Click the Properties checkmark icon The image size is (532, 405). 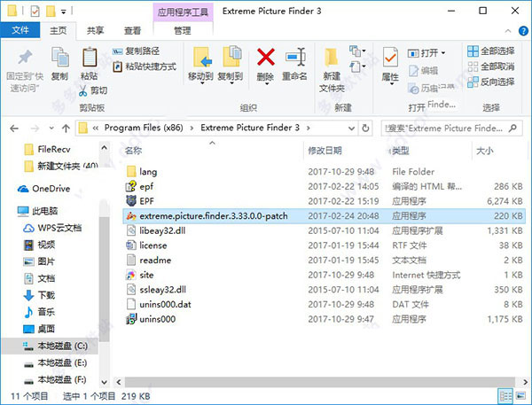[390, 57]
